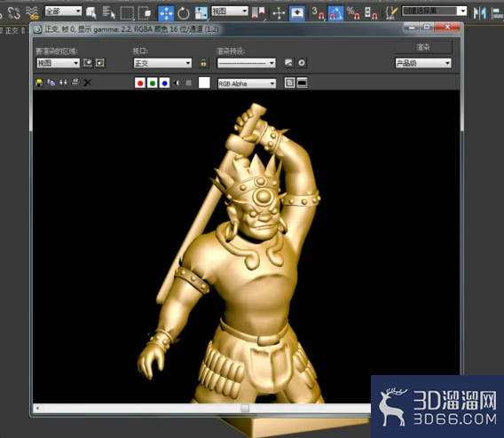The image size is (504, 438).
Task: Click the Clone Rendered Frame Window icon
Action: 63,82
